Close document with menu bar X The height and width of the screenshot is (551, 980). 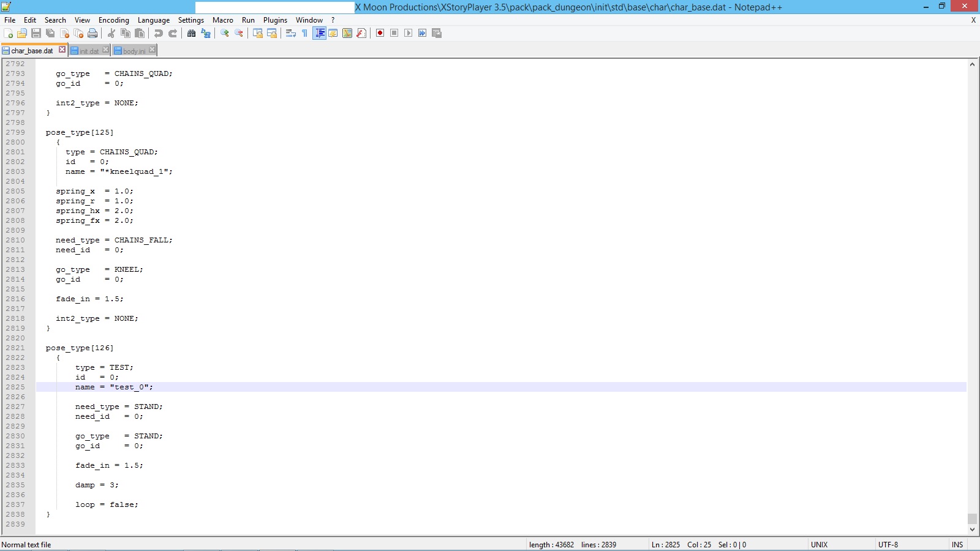tap(973, 20)
